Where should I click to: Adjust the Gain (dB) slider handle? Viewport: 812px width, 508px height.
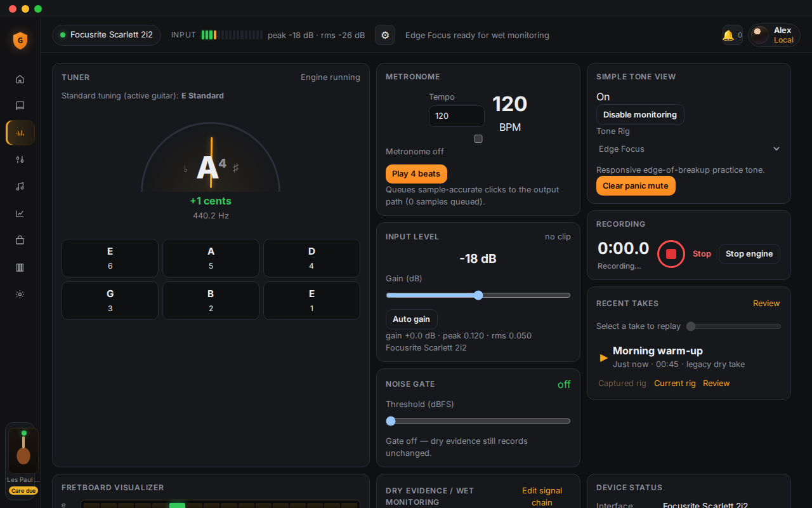click(478, 295)
